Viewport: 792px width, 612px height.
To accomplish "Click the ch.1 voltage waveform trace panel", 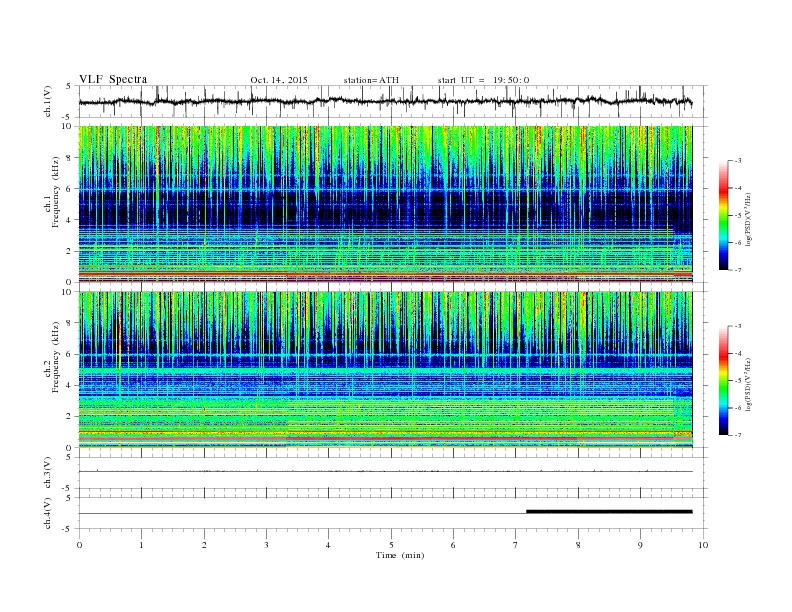I will (392, 101).
